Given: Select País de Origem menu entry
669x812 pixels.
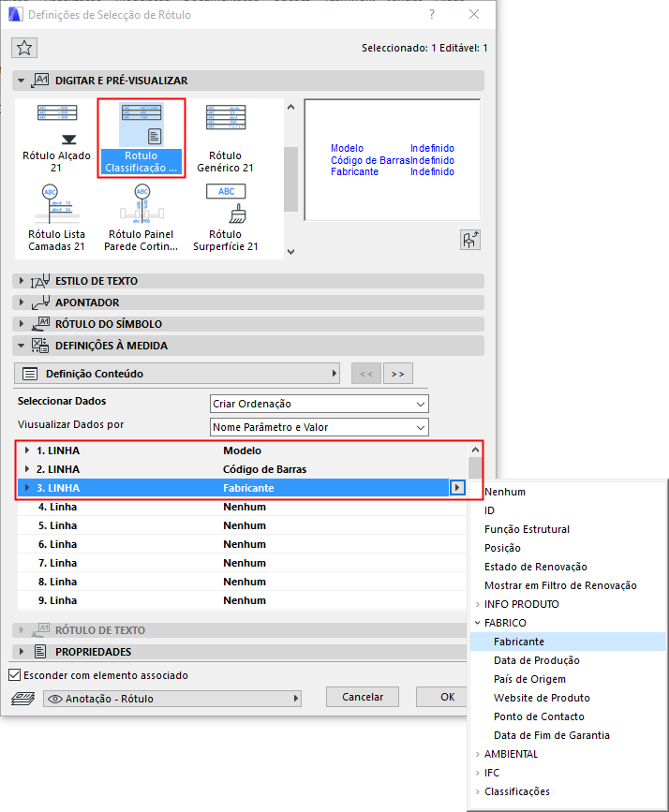Looking at the screenshot, I should point(568,679).
